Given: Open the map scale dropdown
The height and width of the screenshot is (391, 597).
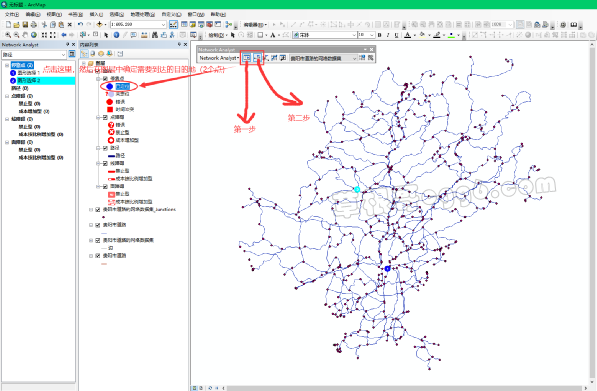Looking at the screenshot, I should 163,24.
